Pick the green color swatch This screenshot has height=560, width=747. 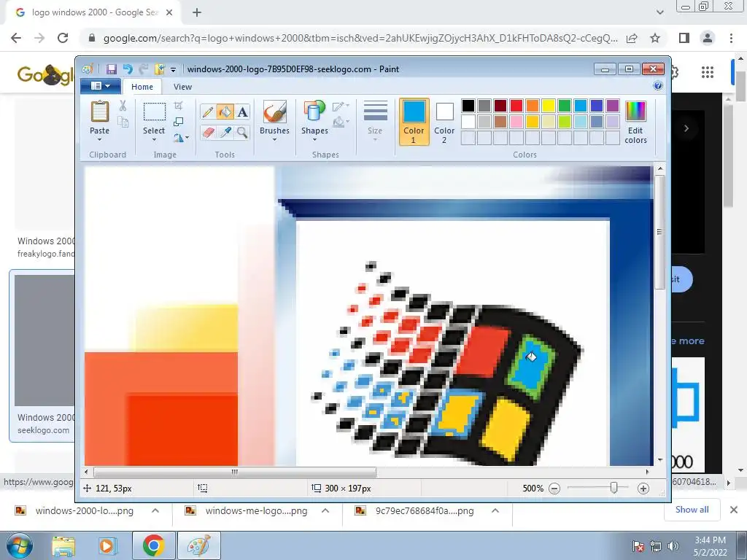(565, 106)
